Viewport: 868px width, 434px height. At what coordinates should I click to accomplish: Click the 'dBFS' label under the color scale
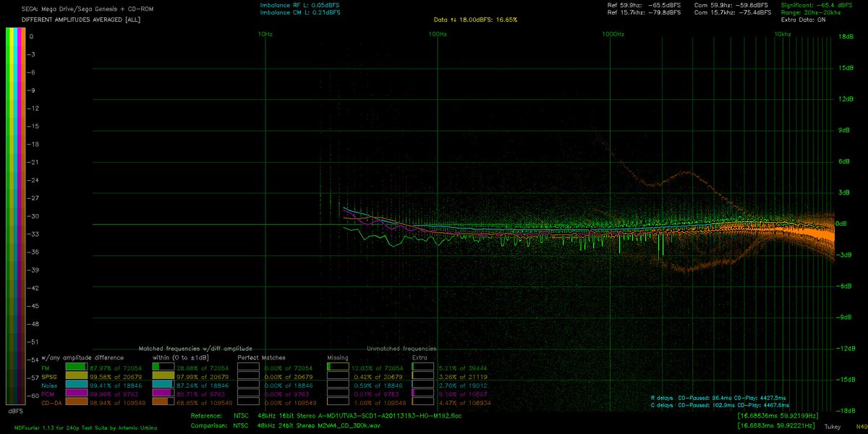coord(16,411)
